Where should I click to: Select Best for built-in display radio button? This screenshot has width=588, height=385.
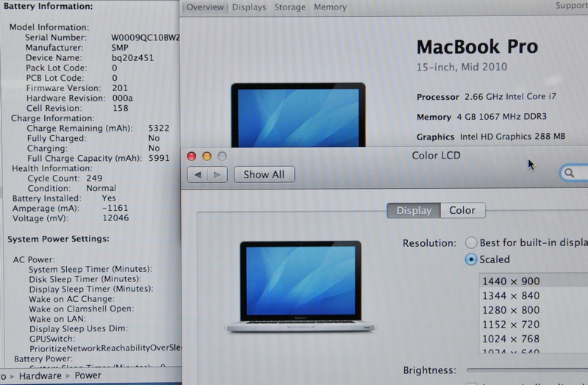point(471,243)
